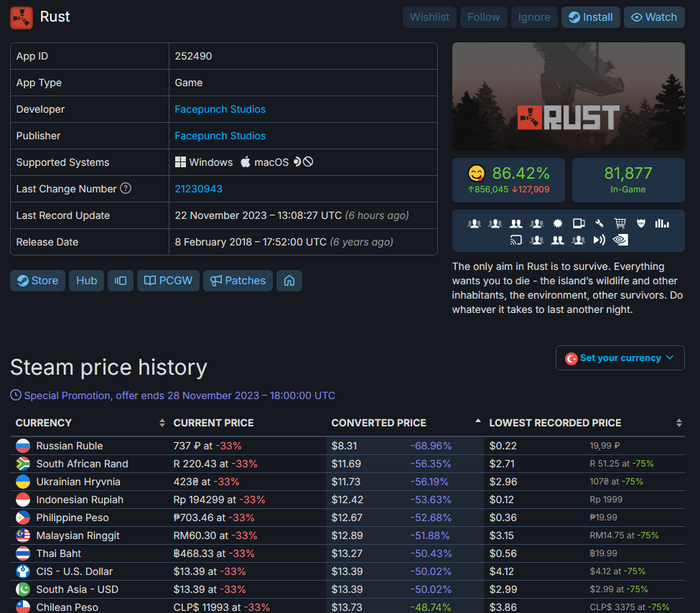700x613 pixels.
Task: Click the Chilean Peso currency name
Action: point(67,607)
